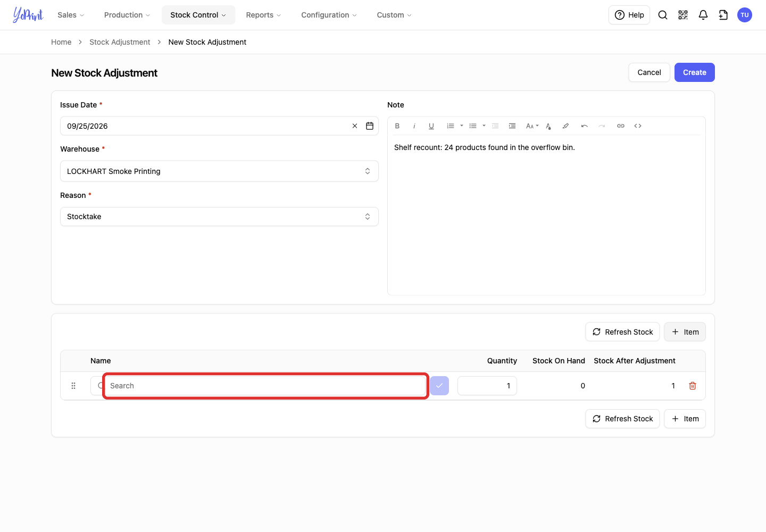This screenshot has height=532, width=766.
Task: Increase indent in Note editor
Action: [512, 126]
